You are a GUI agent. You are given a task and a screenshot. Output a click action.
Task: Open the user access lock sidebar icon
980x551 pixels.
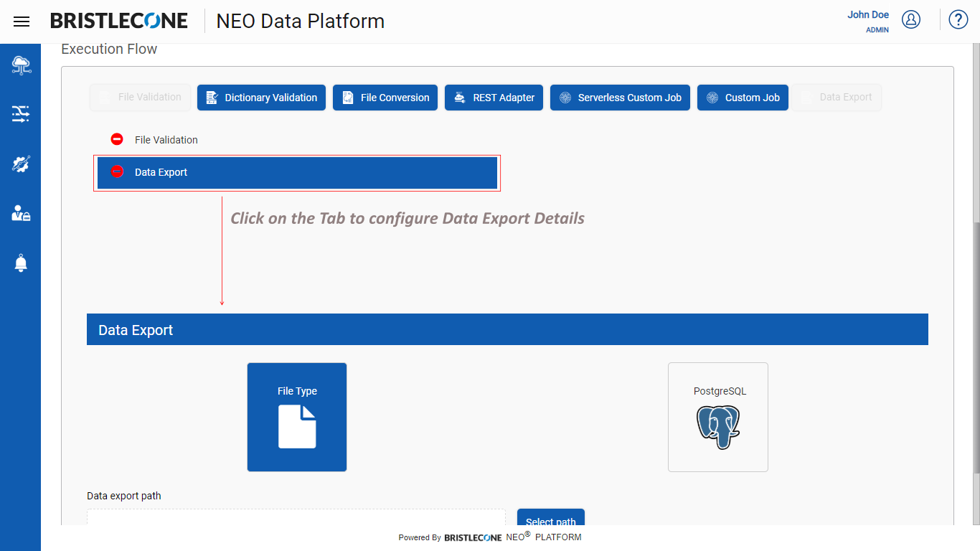click(21, 213)
